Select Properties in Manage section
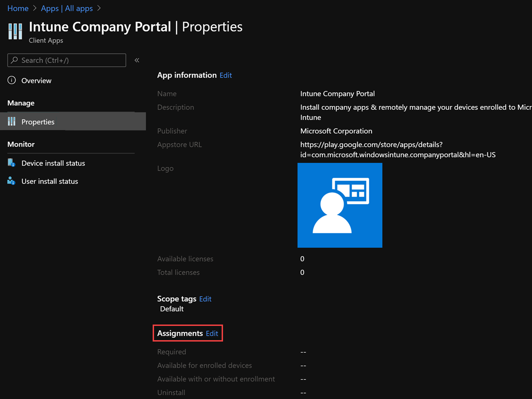This screenshot has width=532, height=399. (73, 121)
